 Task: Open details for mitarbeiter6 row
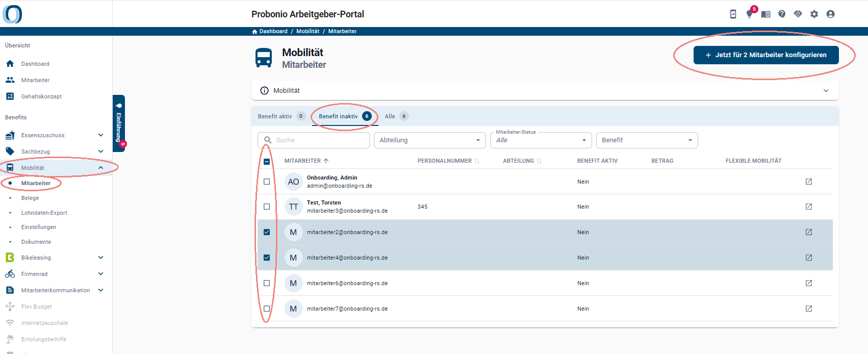pos(809,283)
